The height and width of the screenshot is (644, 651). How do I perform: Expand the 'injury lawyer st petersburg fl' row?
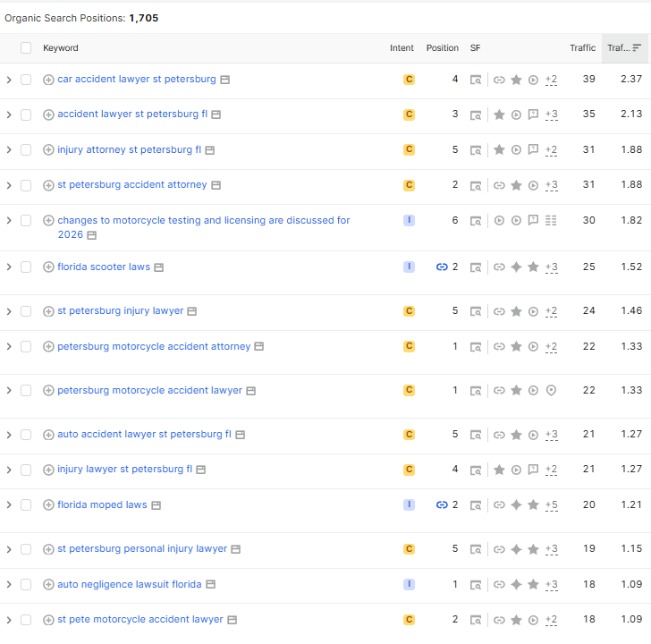point(9,470)
